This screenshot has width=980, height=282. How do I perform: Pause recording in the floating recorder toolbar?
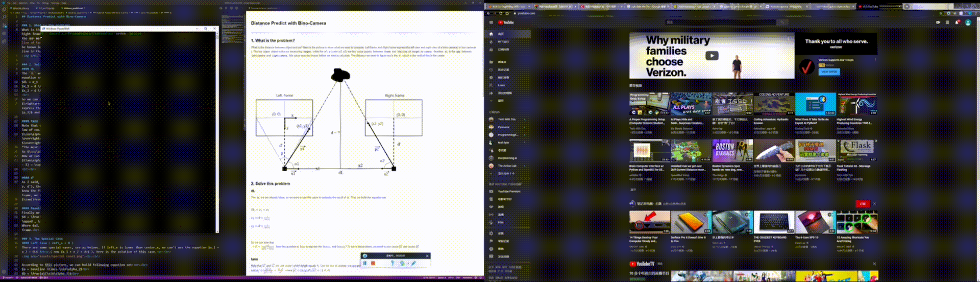[x=365, y=263]
